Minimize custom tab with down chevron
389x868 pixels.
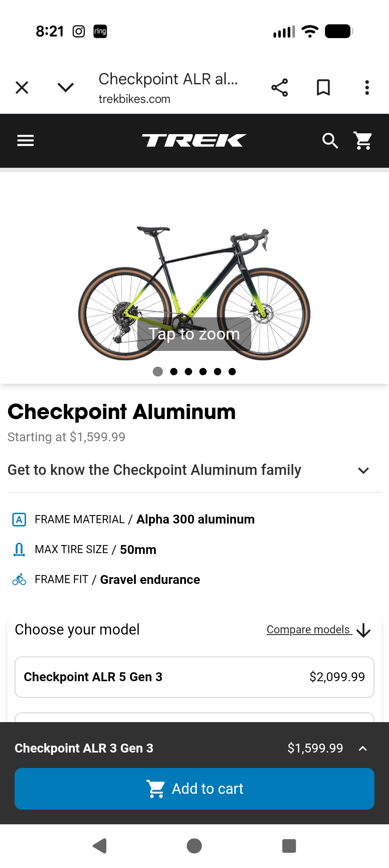[x=66, y=88]
